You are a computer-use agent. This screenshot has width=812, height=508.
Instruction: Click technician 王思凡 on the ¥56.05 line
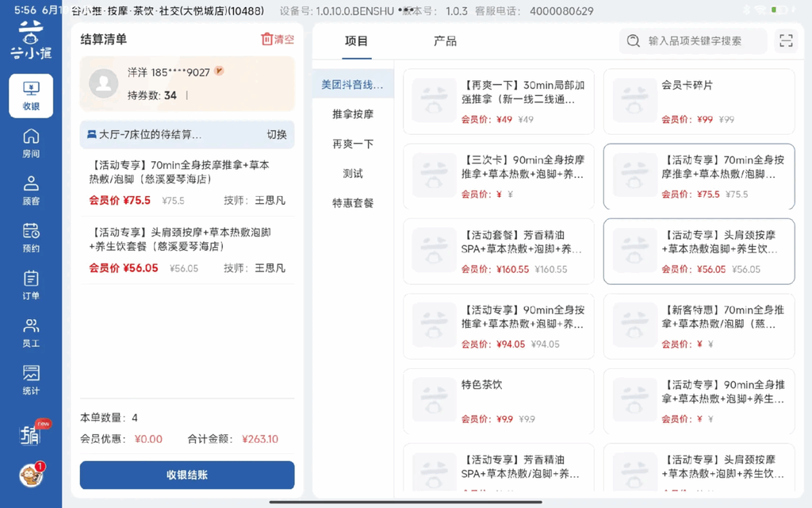tap(270, 268)
